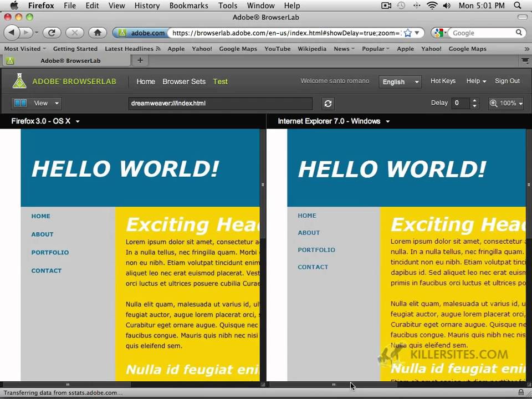Image resolution: width=532 pixels, height=399 pixels.
Task: Click the Google search engine icon
Action: [439, 33]
